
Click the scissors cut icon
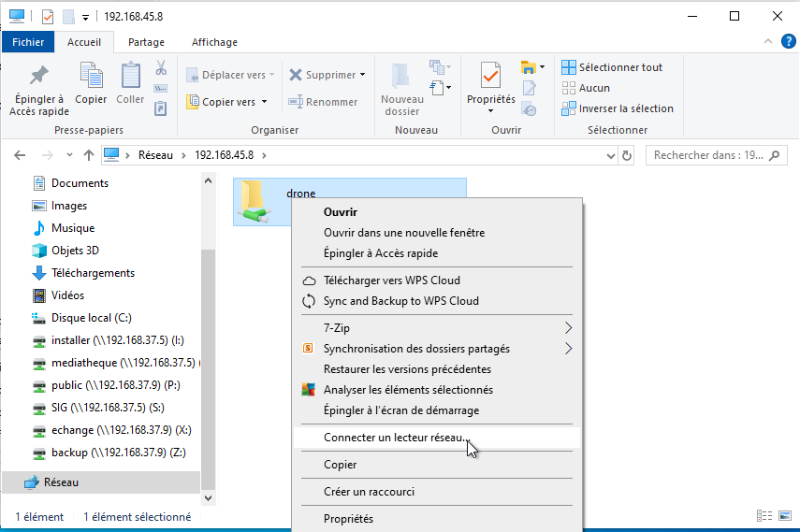coord(160,68)
